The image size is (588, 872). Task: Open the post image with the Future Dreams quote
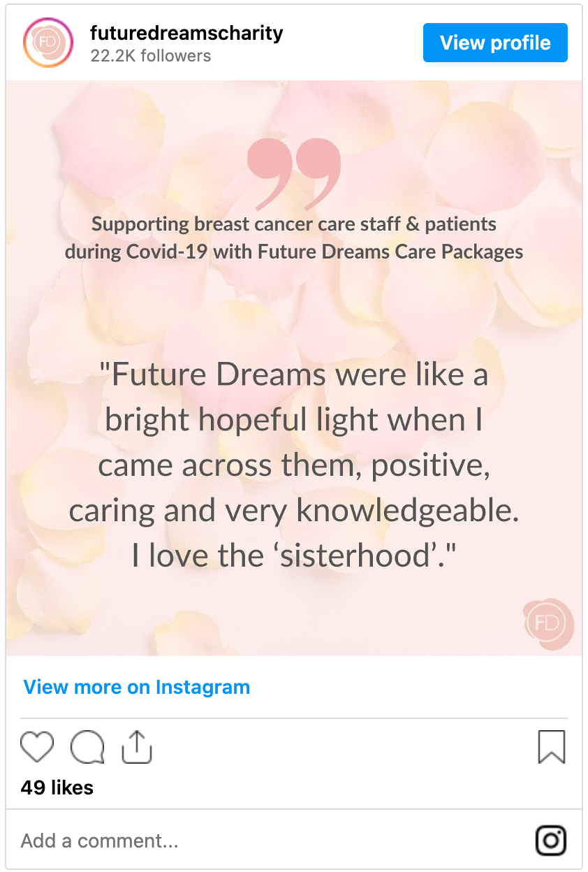pyautogui.click(x=294, y=368)
